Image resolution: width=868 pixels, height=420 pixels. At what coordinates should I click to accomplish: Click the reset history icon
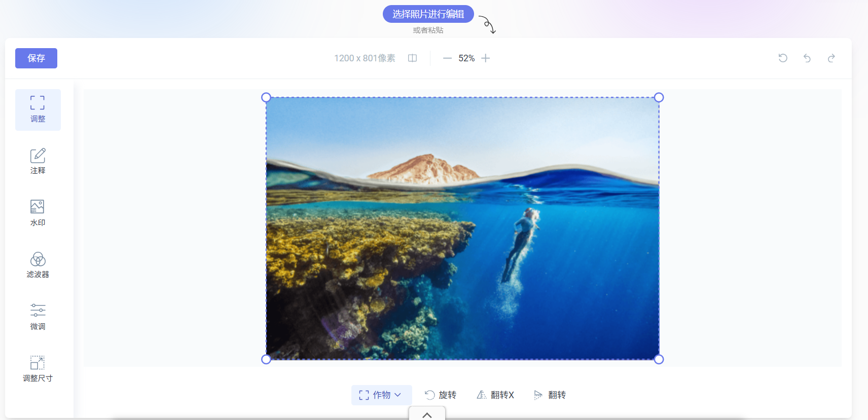click(x=783, y=58)
